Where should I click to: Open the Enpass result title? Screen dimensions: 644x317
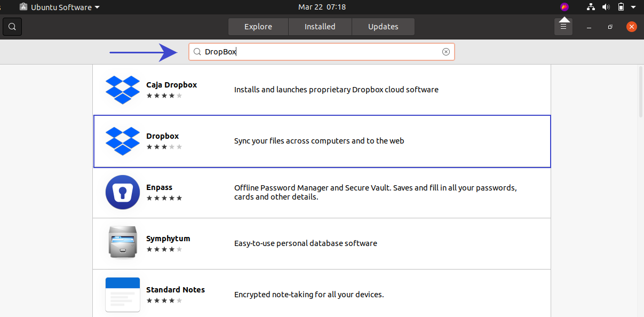(x=159, y=187)
